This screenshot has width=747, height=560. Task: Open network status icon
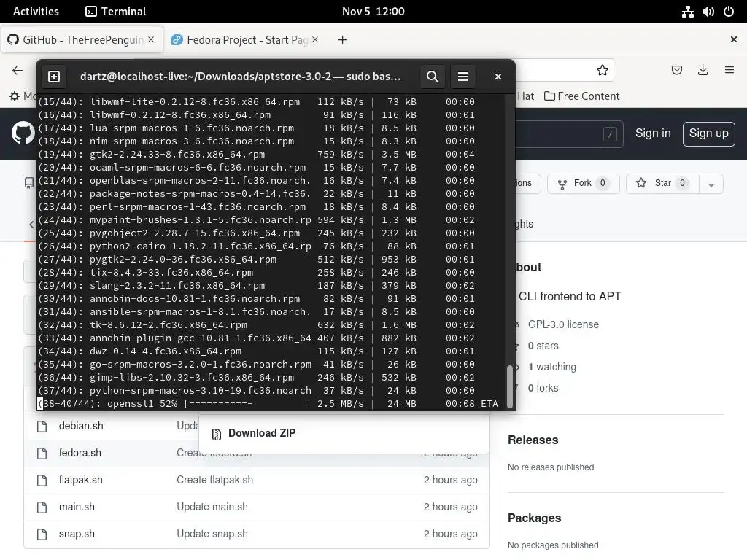click(687, 12)
